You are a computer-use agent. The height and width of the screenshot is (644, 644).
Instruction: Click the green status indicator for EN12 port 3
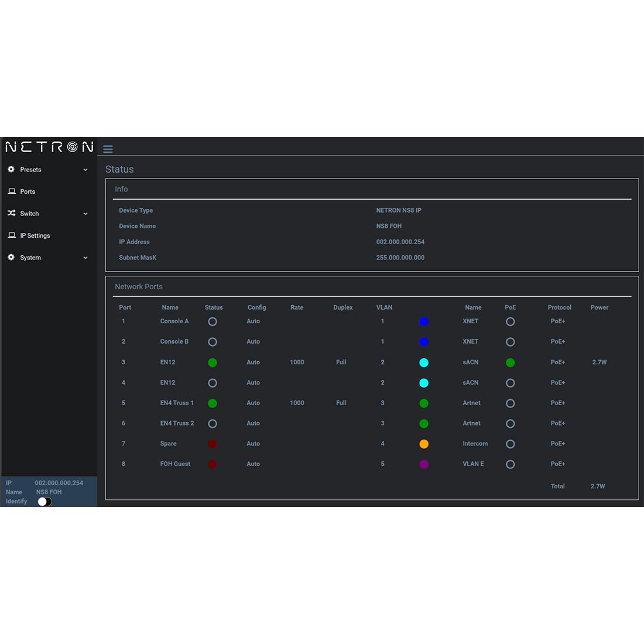coord(212,362)
